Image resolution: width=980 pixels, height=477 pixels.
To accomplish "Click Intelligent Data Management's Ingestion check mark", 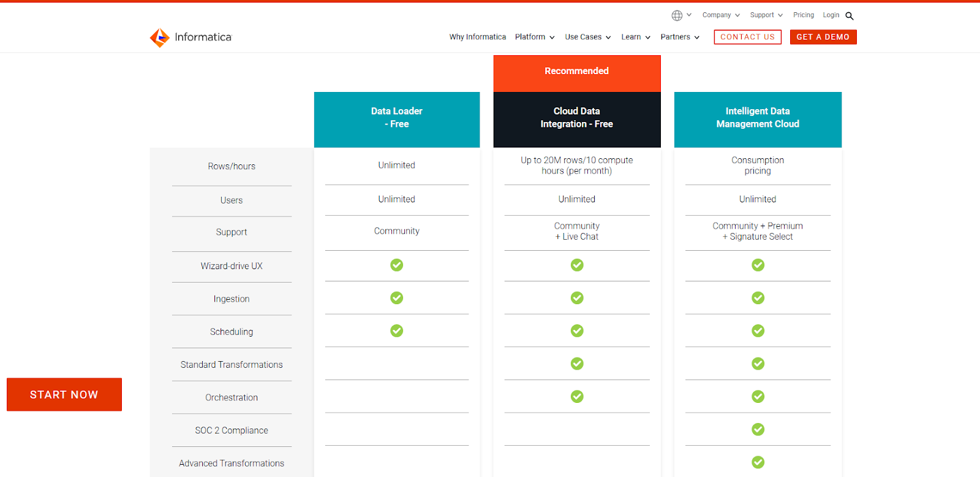I will [758, 298].
